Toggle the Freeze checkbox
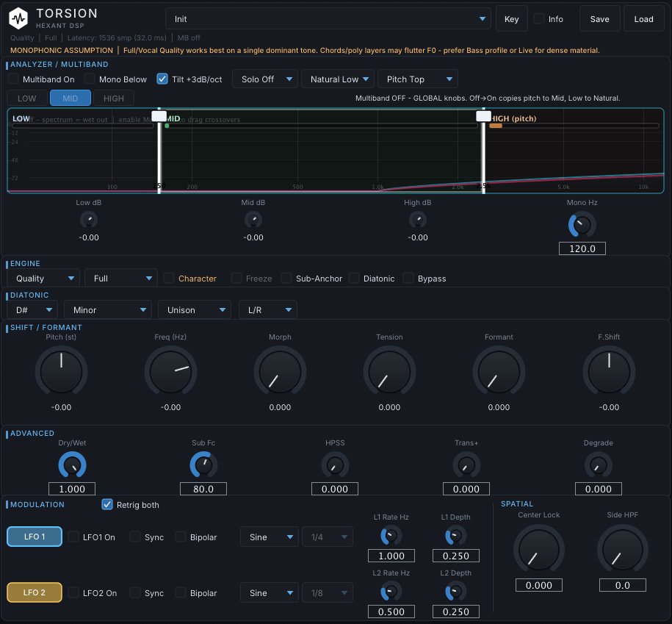The height and width of the screenshot is (624, 672). tap(236, 279)
